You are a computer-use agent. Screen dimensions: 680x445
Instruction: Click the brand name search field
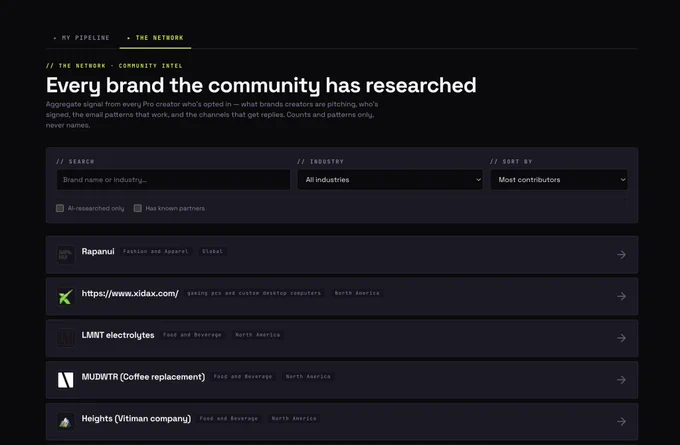coord(173,180)
